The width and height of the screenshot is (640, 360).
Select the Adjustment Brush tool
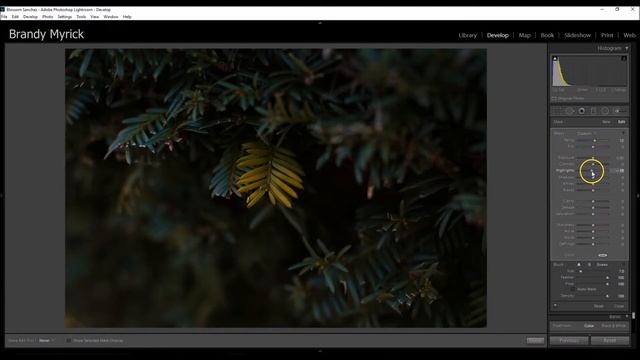click(x=619, y=111)
